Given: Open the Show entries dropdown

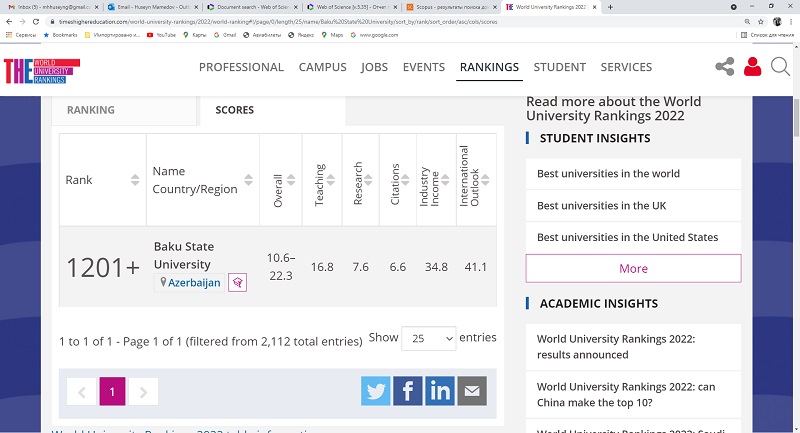Looking at the screenshot, I should coord(428,338).
